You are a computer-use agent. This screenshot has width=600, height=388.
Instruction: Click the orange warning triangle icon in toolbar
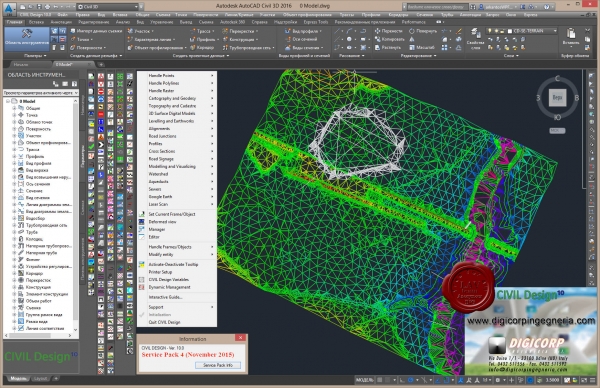pyautogui.click(x=101, y=137)
